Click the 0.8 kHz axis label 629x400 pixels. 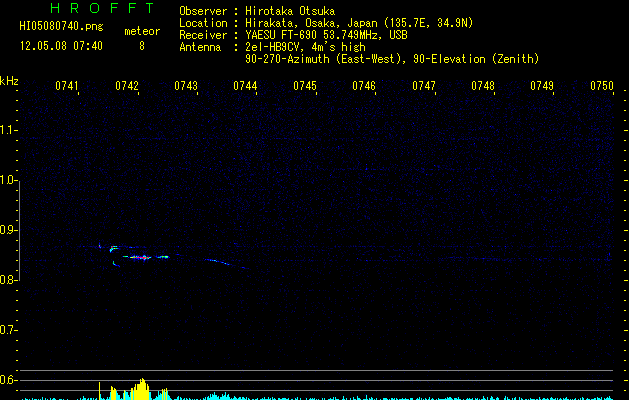point(8,280)
